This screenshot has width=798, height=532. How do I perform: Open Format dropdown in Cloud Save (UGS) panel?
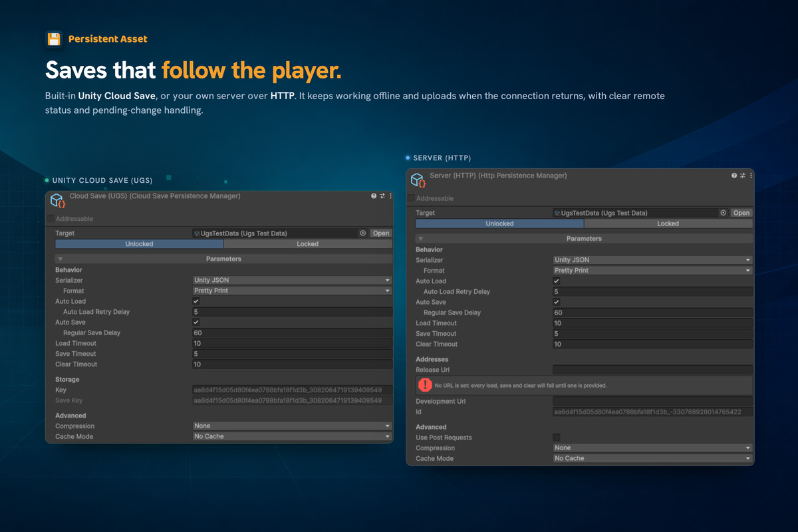click(292, 291)
